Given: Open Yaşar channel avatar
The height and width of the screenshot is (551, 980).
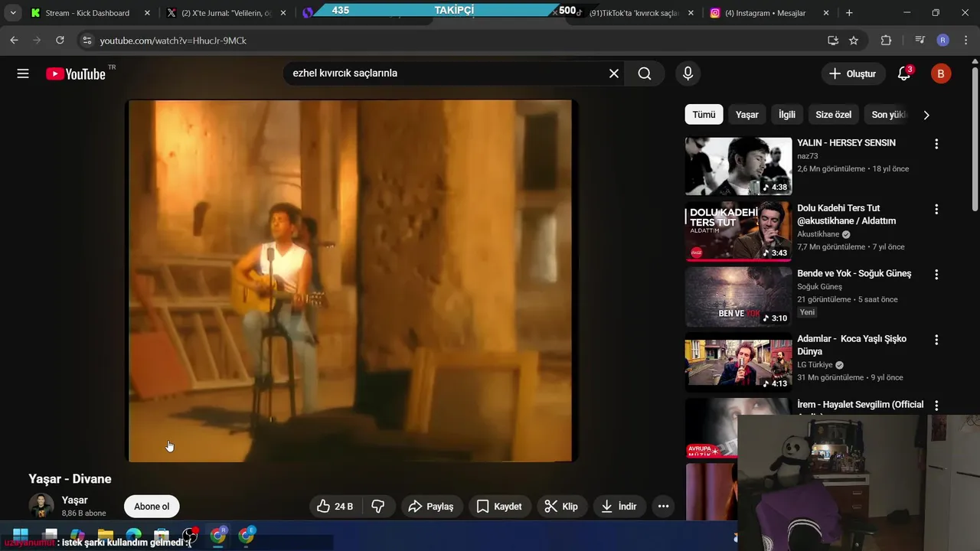Looking at the screenshot, I should coord(41,506).
